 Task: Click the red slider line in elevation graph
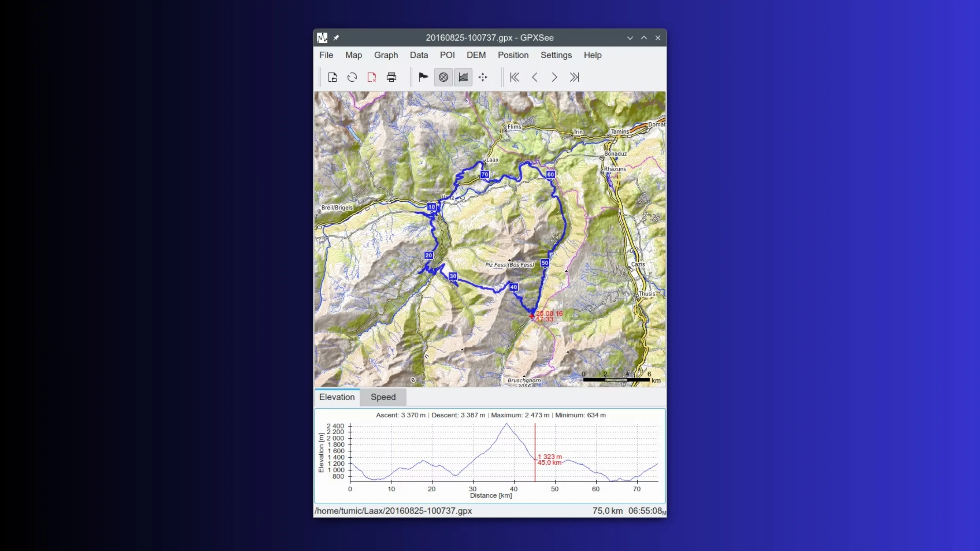[x=535, y=452]
